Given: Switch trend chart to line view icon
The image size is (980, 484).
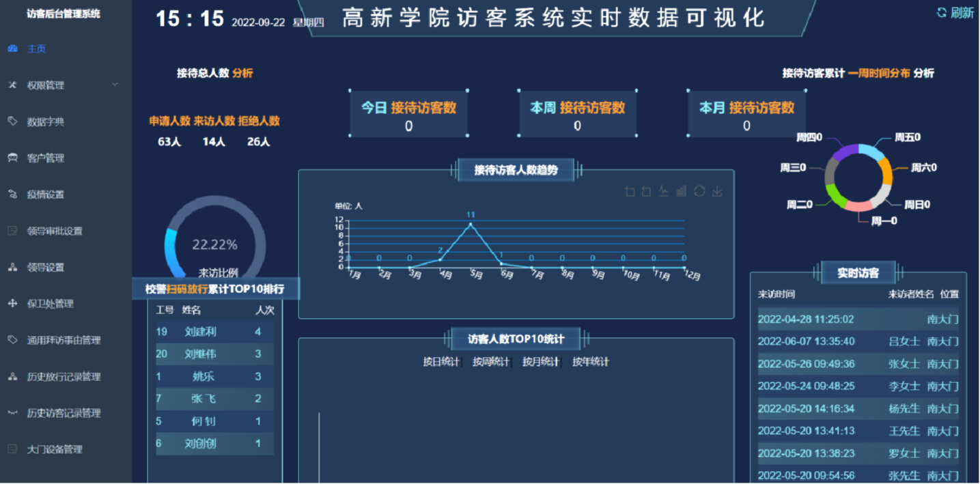Looking at the screenshot, I should click(x=664, y=192).
